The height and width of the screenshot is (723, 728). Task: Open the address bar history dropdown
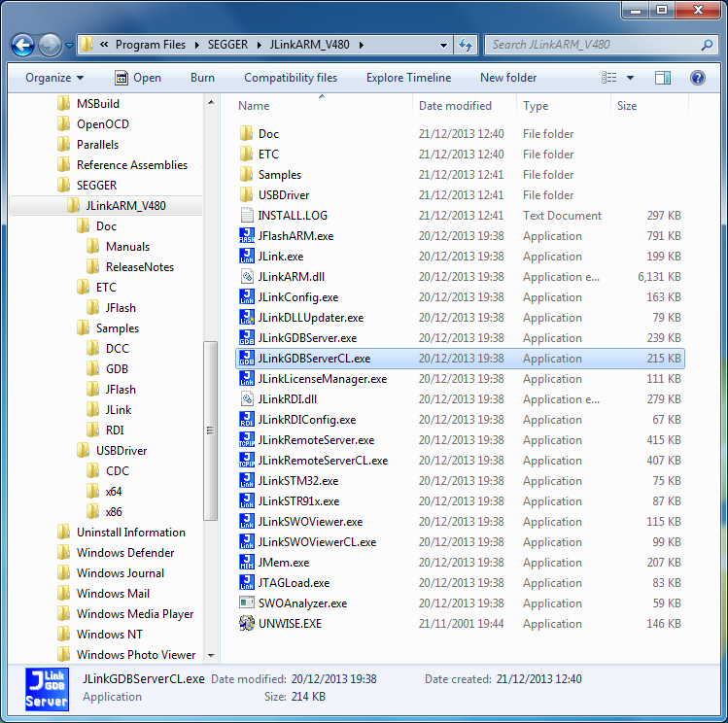(443, 45)
